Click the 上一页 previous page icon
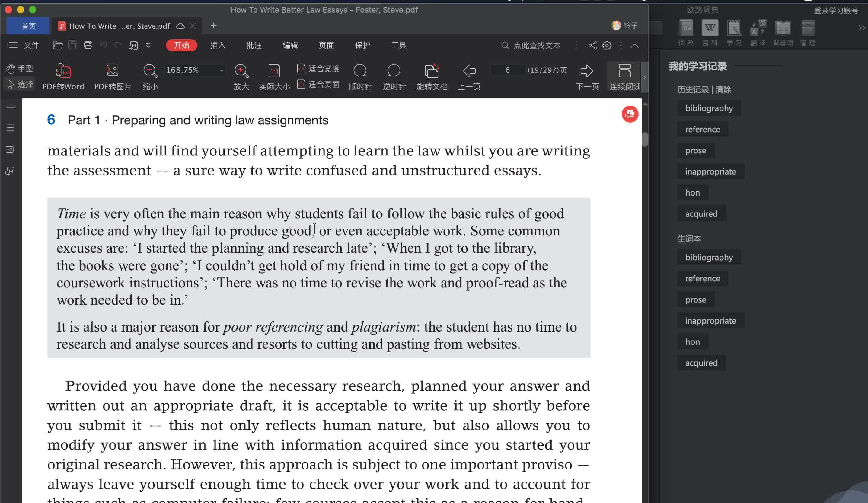Viewport: 868px width, 503px height. 469,71
